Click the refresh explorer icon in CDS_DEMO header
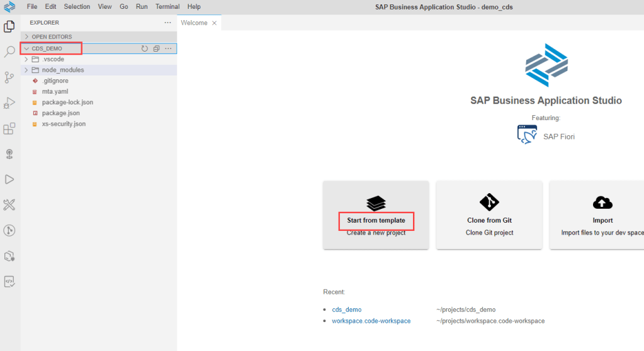Viewport: 644px width, 351px height. pyautogui.click(x=145, y=48)
